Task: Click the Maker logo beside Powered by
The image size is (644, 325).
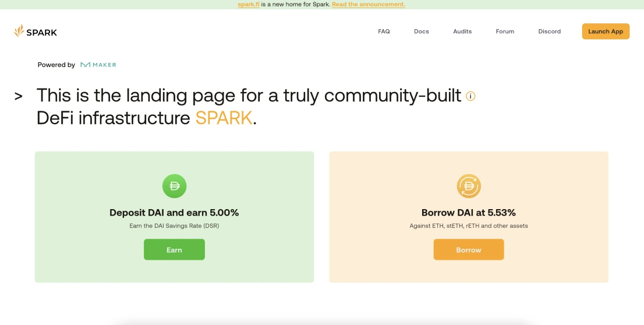Action: (98, 65)
